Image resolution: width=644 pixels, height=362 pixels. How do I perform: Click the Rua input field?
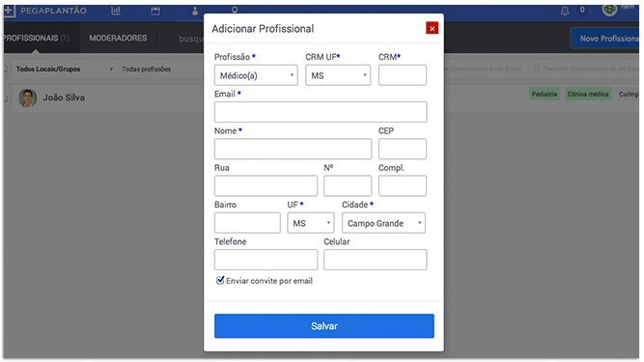click(x=266, y=186)
